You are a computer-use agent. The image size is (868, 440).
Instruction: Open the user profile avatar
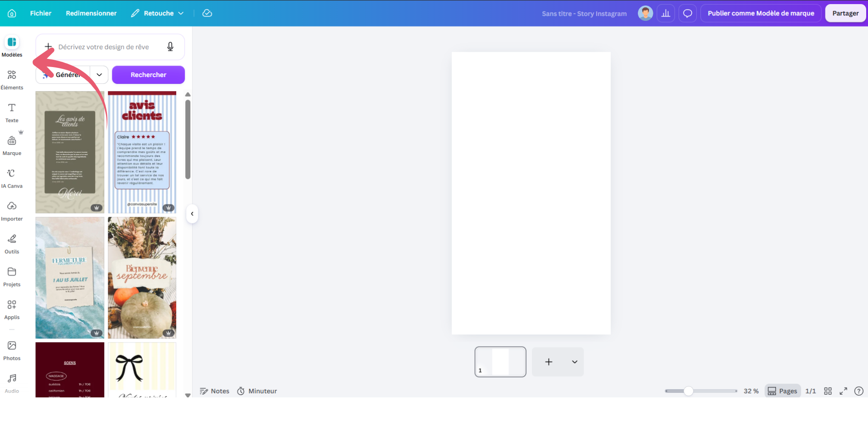click(645, 13)
